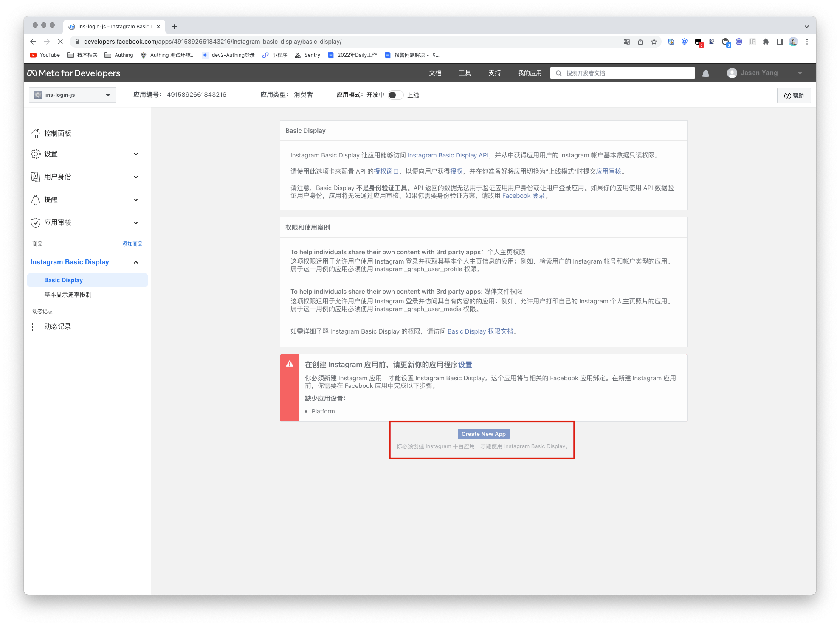Collapse the Instagram Basic Display section
Image resolution: width=840 pixels, height=626 pixels.
(x=135, y=262)
